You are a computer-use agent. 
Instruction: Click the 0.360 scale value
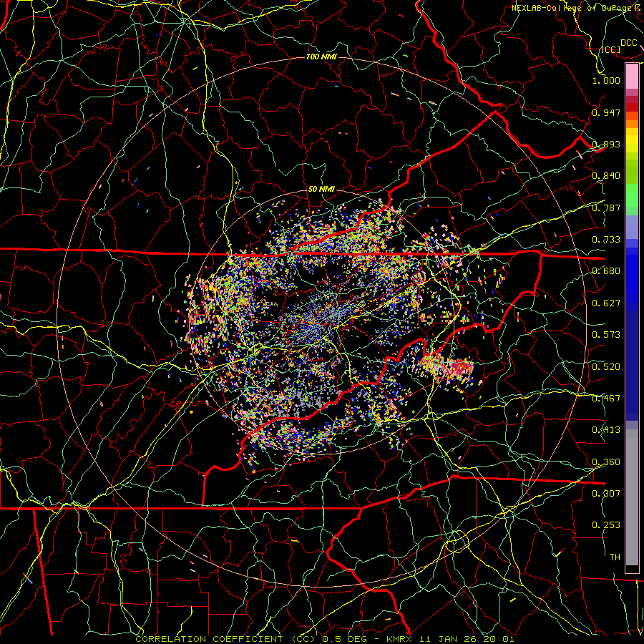pos(606,462)
